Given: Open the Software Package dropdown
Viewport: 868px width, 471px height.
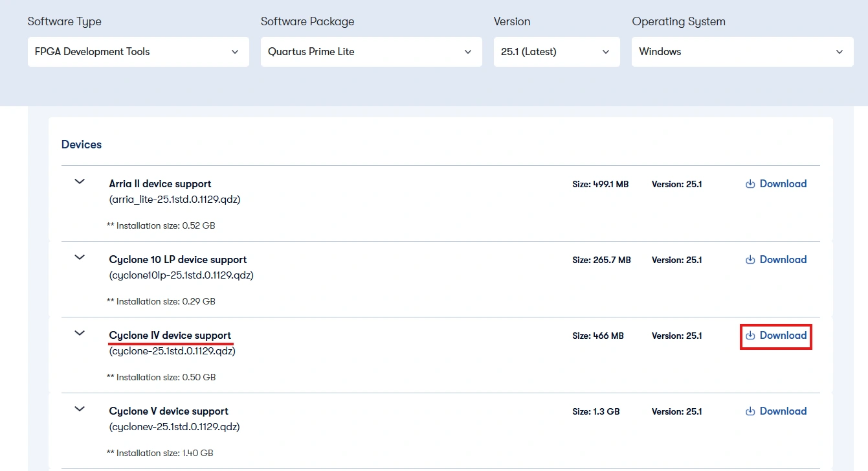Looking at the screenshot, I should tap(371, 52).
